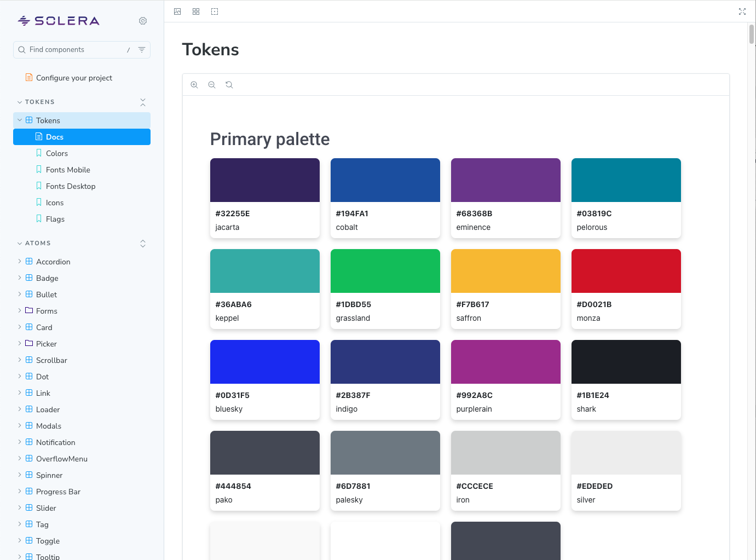Open the Fonts Desktop story

[82, 186]
